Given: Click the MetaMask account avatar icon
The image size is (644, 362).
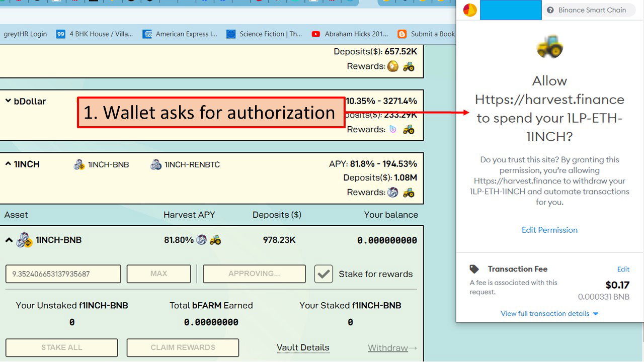Looking at the screenshot, I should [470, 10].
